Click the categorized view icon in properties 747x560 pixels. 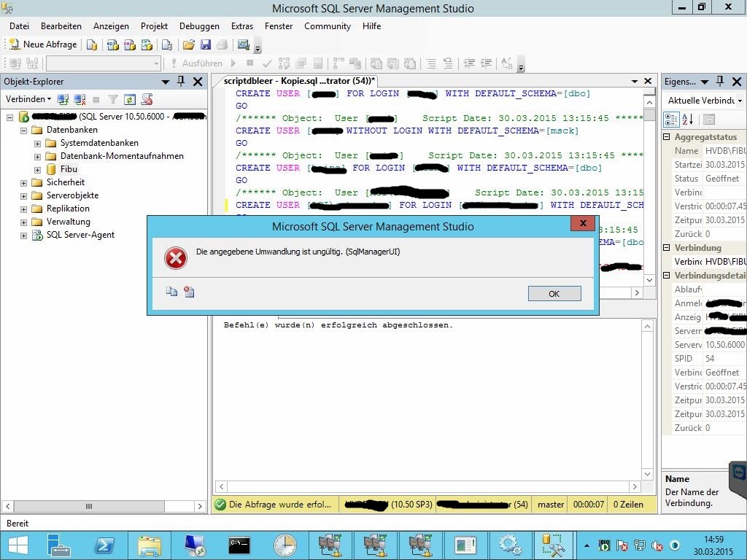coord(671,119)
